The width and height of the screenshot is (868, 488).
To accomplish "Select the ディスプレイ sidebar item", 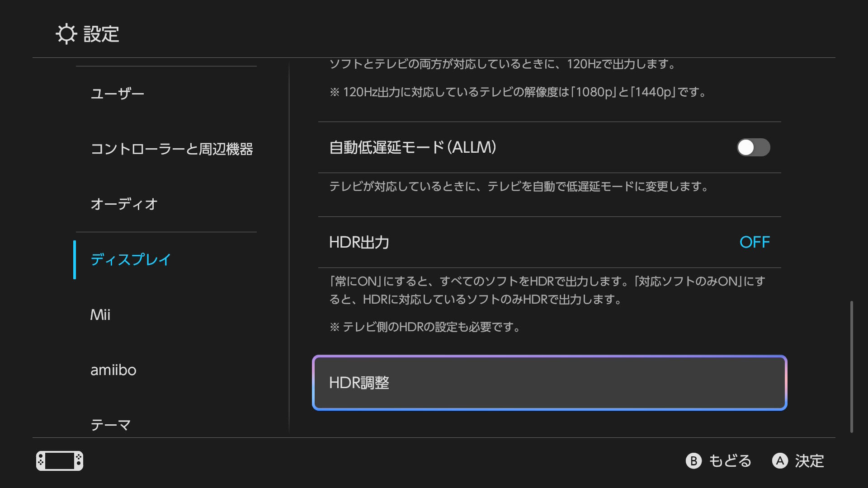I will [130, 259].
